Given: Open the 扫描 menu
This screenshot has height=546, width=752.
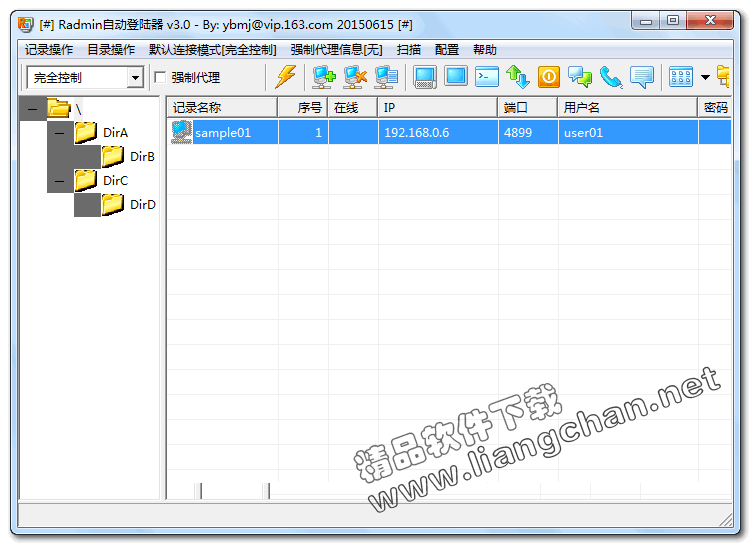Looking at the screenshot, I should point(409,49).
